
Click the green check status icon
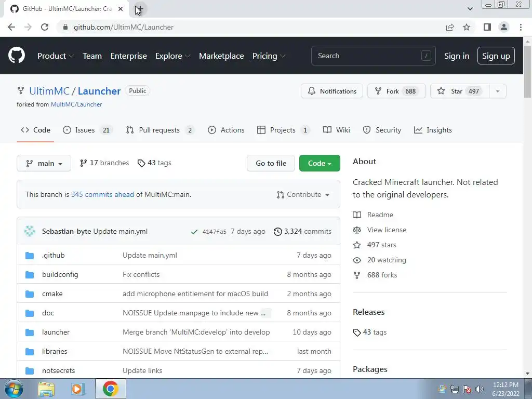[194, 232]
